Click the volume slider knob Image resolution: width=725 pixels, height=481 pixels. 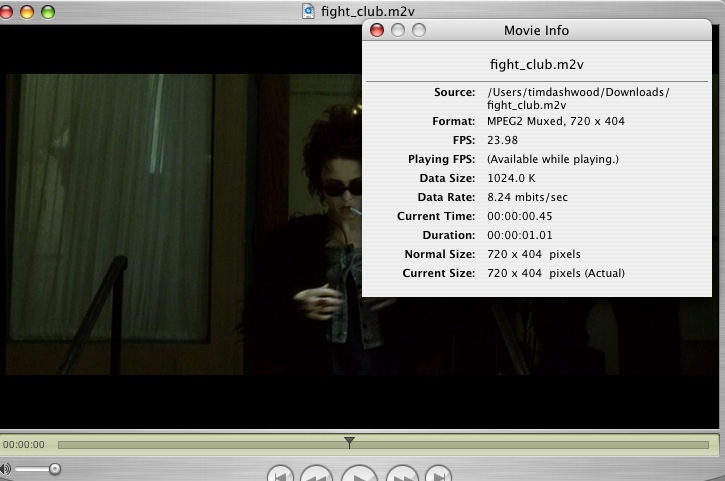pos(55,469)
